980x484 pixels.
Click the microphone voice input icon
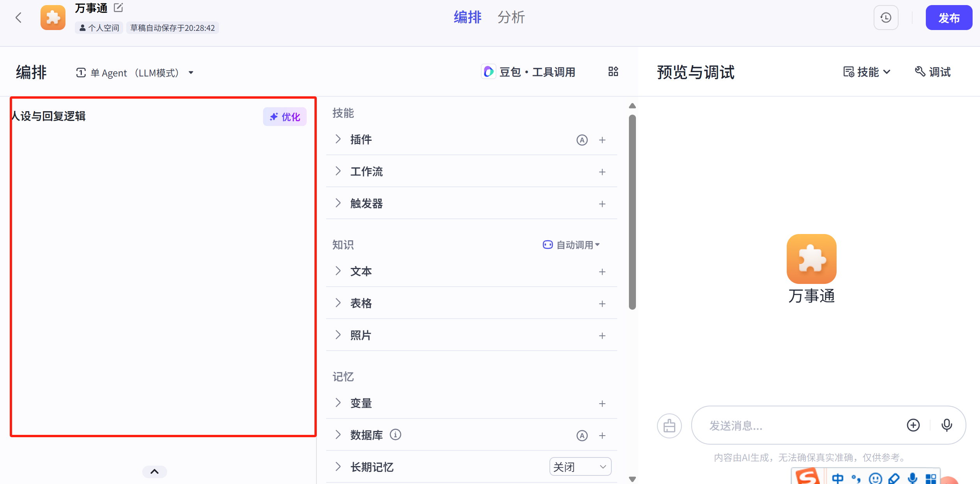[x=946, y=425]
